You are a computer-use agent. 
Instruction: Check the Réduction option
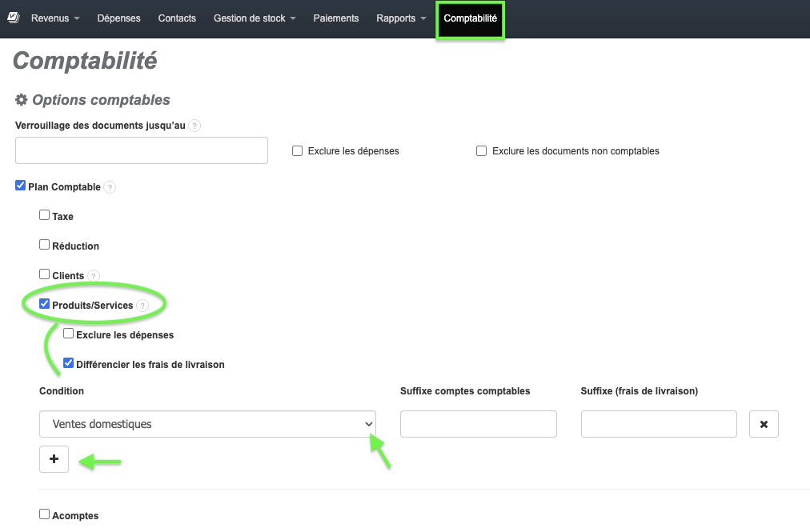coord(44,245)
